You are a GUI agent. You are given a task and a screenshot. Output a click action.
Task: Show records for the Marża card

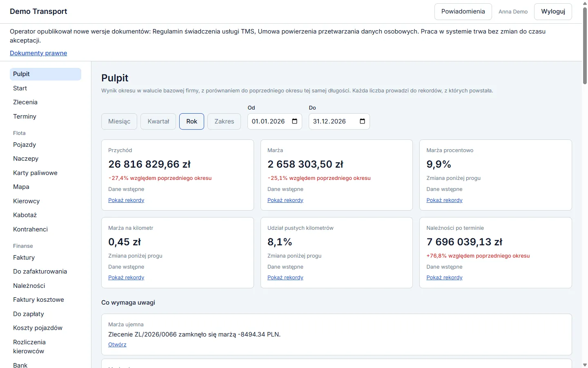point(285,200)
